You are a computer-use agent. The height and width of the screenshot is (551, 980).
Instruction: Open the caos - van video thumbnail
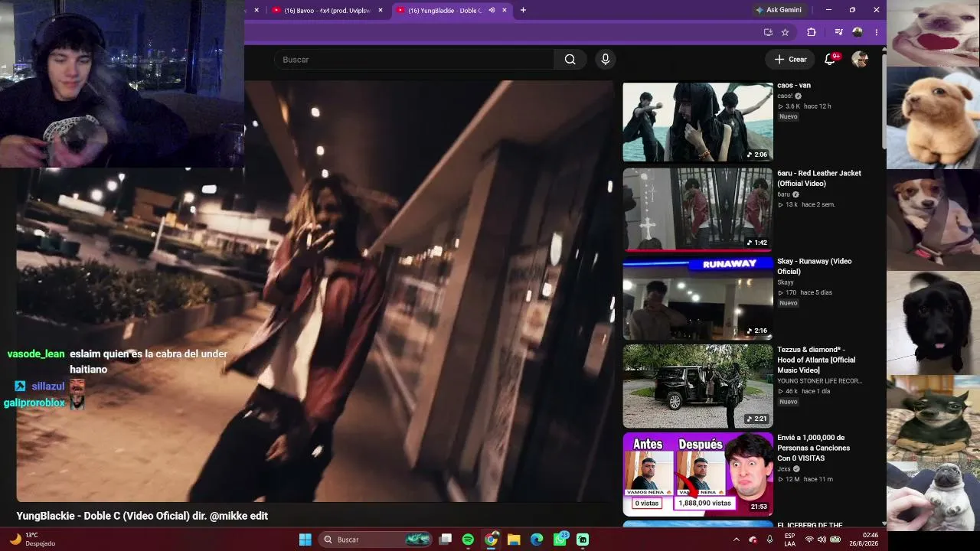(x=697, y=122)
